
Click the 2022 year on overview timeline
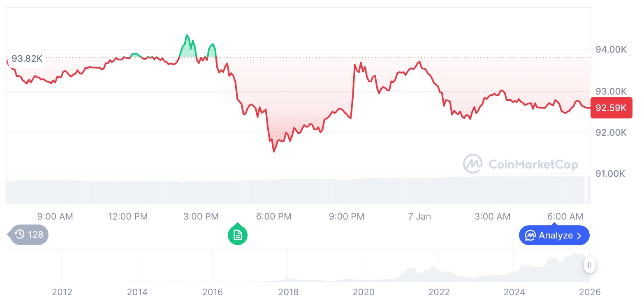[x=439, y=292]
